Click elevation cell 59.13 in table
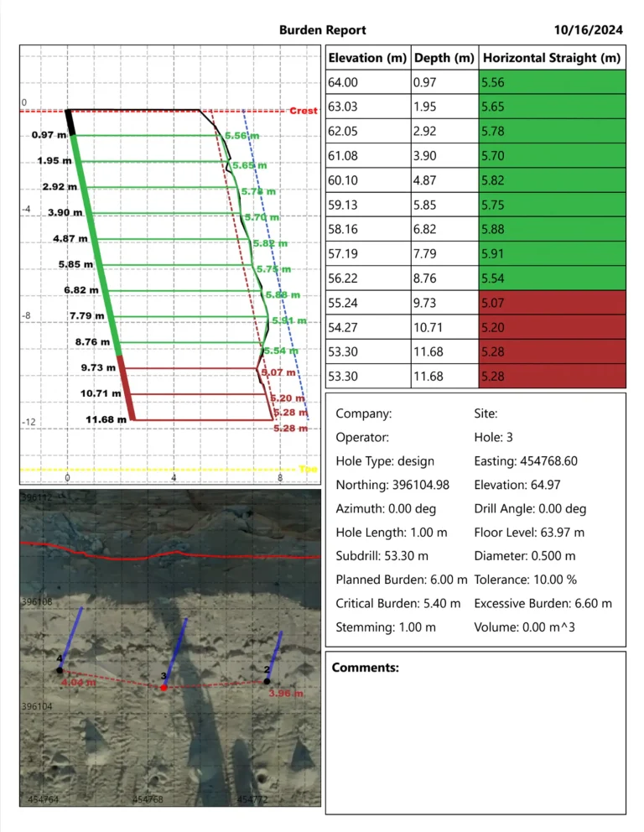Screen dimensions: 644x832 368,205
